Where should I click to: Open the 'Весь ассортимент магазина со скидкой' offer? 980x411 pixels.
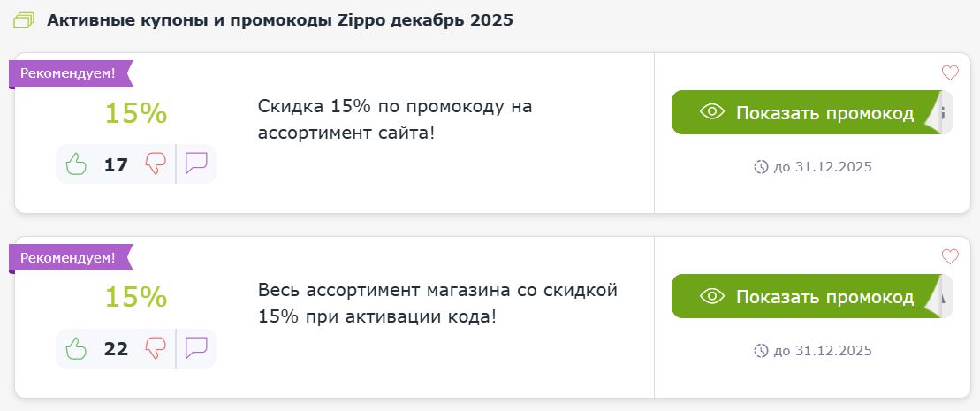coord(437,303)
